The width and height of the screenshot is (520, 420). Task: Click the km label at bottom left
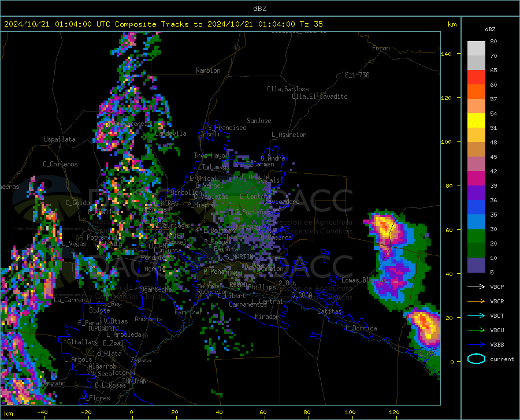click(8, 414)
